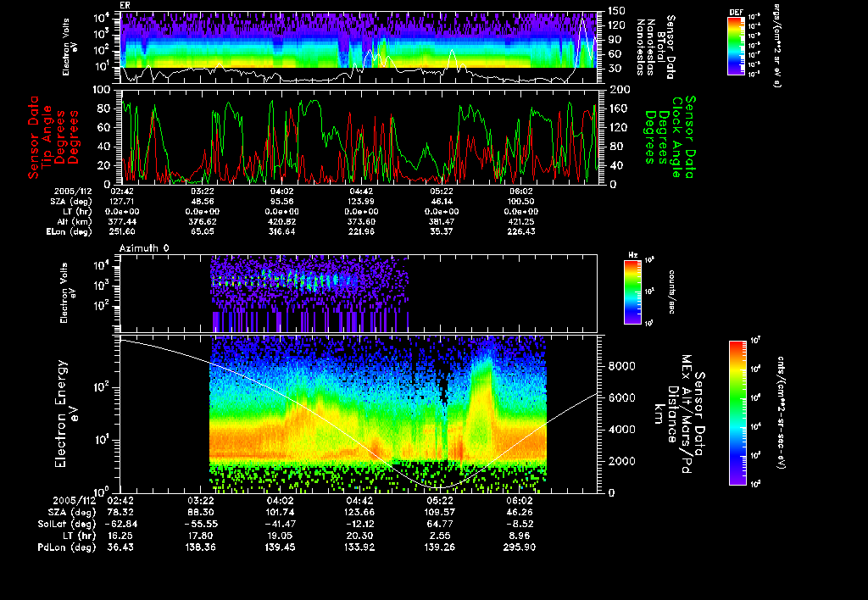This screenshot has width=868, height=600.
Task: Click the cnts/(cm**2-sr-sec-eV) color bar
Action: pos(737,413)
